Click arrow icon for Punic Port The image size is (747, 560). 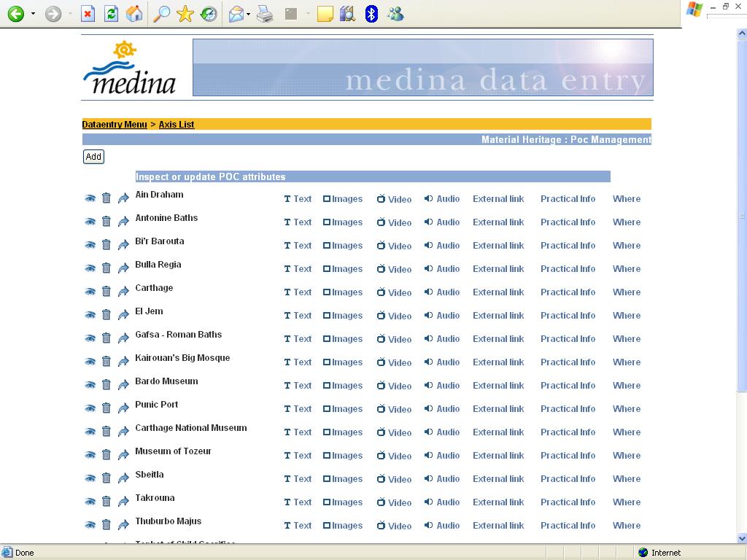(x=123, y=408)
